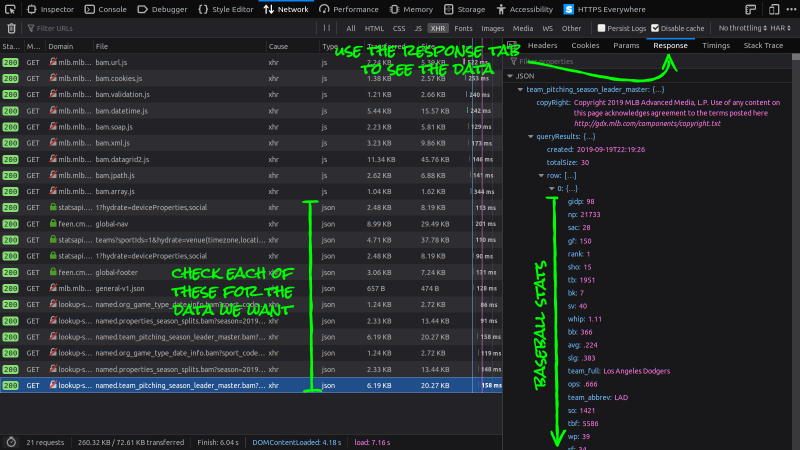
Task: Filter requests by CSS
Action: [399, 29]
